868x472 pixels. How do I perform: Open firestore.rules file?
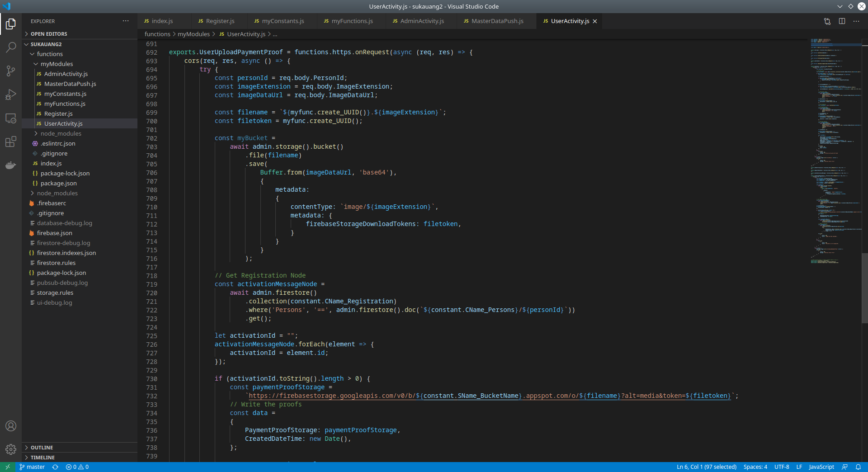click(80, 263)
